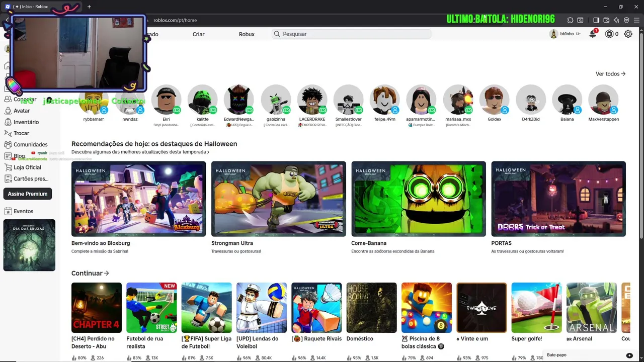Open the notifications bell icon
The height and width of the screenshot is (362, 644).
(593, 34)
